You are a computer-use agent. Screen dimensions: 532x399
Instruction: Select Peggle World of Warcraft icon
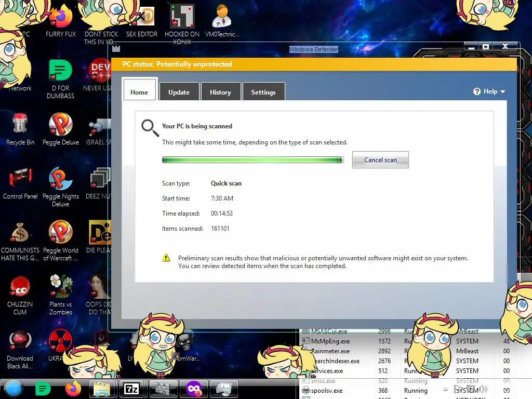pos(61,241)
